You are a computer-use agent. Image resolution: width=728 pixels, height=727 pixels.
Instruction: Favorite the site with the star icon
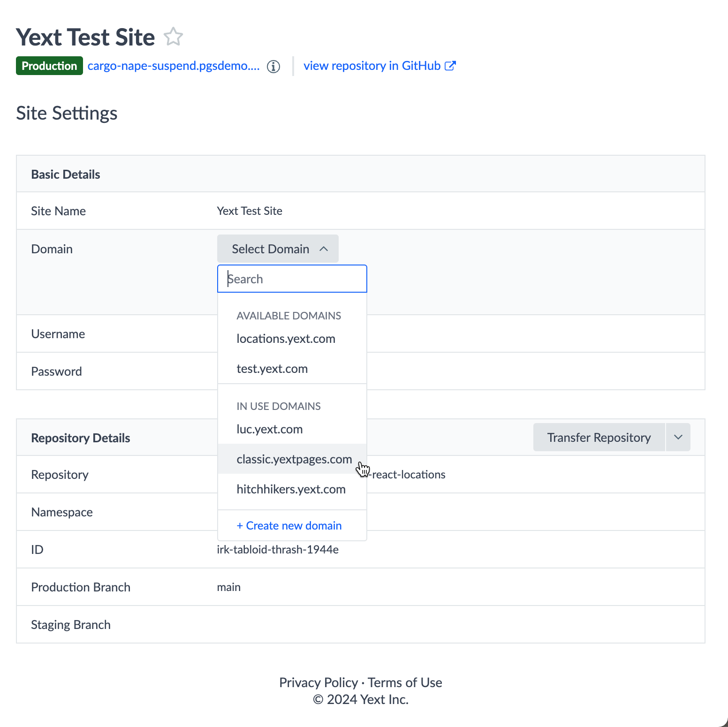click(x=174, y=37)
